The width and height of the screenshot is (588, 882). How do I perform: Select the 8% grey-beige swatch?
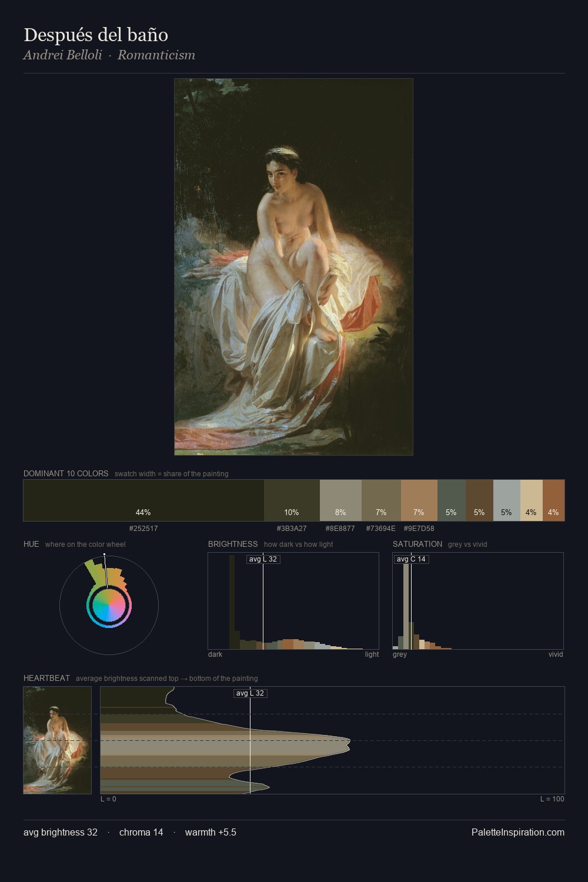[x=340, y=500]
